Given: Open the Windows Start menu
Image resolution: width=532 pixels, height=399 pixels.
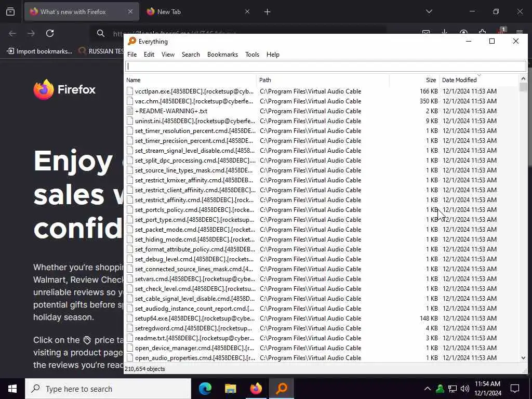Looking at the screenshot, I should [12, 389].
